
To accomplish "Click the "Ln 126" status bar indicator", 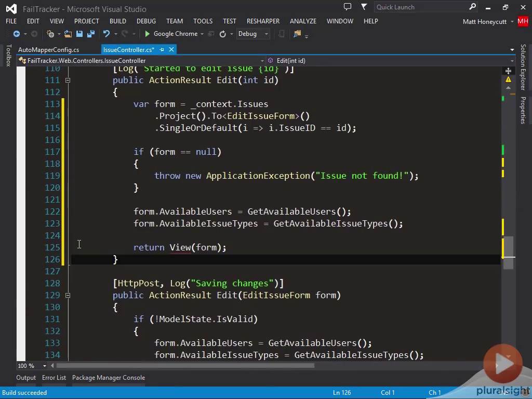I will click(342, 393).
